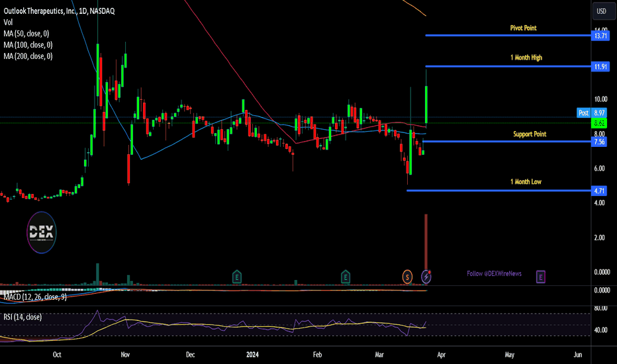Click the Mar label on time axis
This screenshot has width=617, height=364.
(x=379, y=355)
